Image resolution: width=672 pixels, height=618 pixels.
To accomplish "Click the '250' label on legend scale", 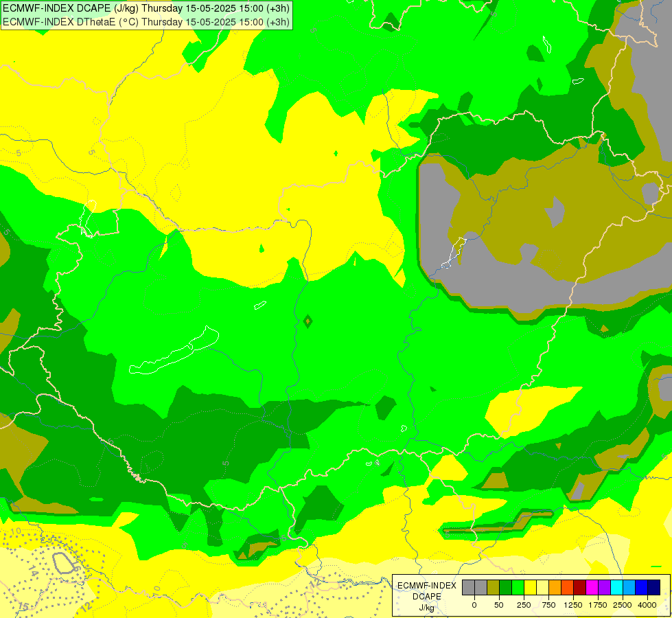I will click(x=524, y=605).
